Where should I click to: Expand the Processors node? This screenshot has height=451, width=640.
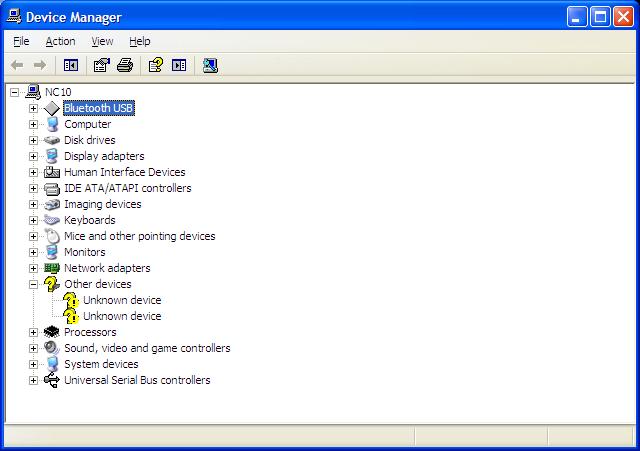[33, 332]
